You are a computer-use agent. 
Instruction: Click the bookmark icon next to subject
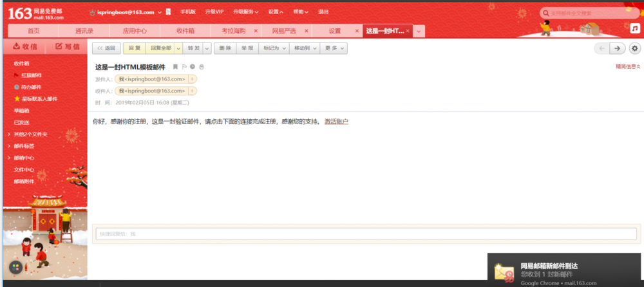(x=175, y=66)
